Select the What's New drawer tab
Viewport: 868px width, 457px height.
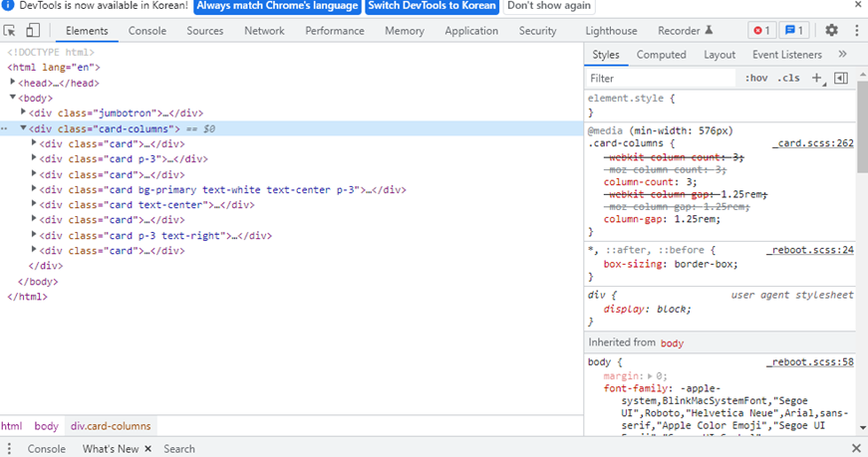tap(111, 449)
